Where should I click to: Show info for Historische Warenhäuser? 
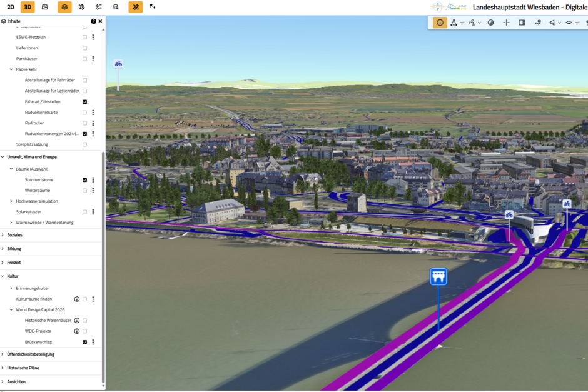pyautogui.click(x=77, y=321)
